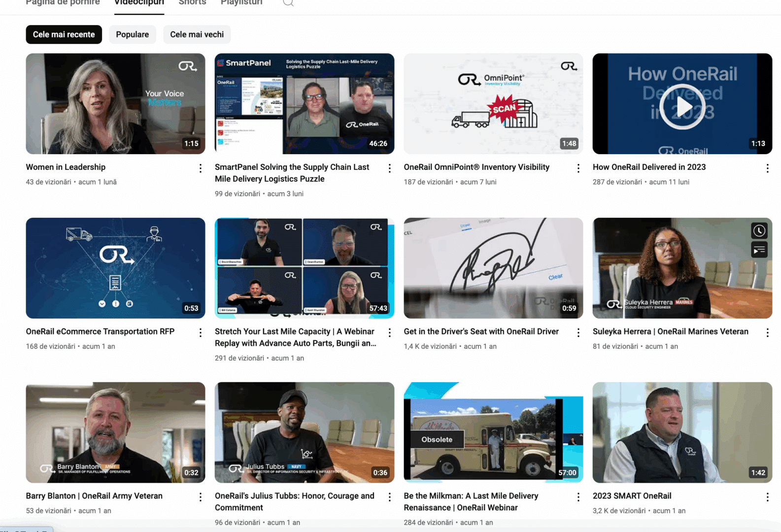Select the Videoclipuri tab
Screen dimensions: 781x532
tap(139, 2)
